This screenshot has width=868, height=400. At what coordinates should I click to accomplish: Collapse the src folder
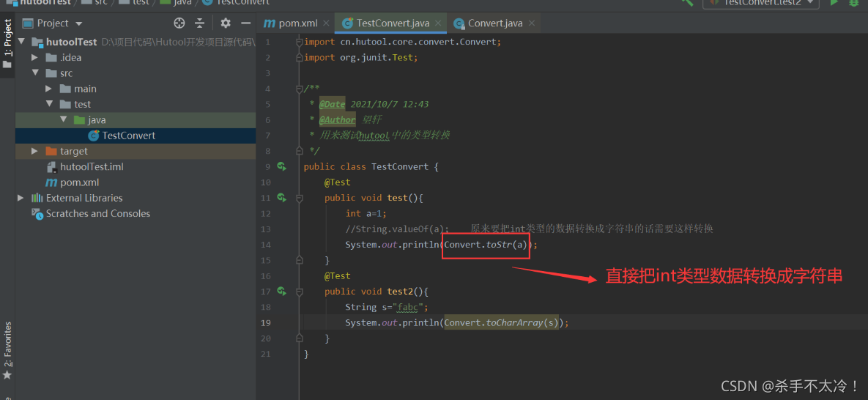(x=35, y=73)
